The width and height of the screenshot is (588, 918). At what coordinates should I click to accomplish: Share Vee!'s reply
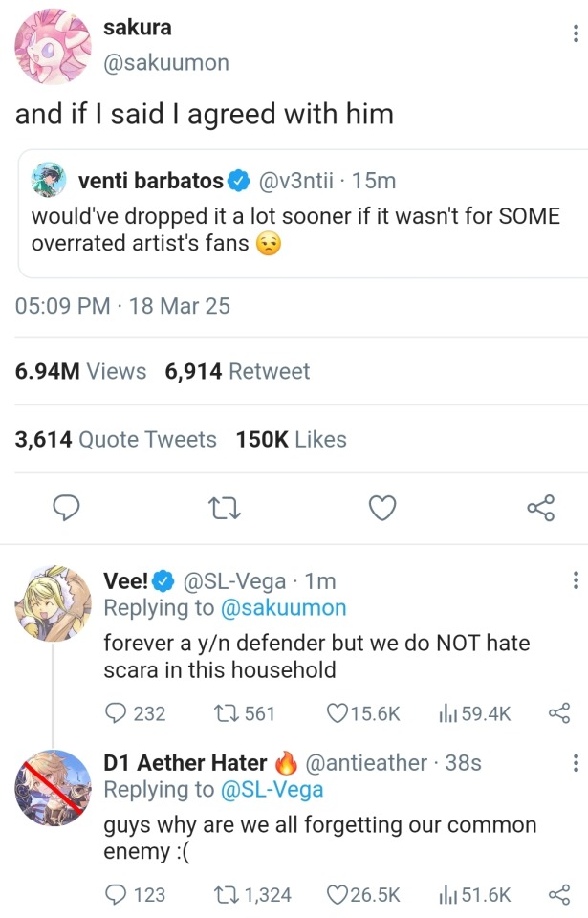coord(559,713)
